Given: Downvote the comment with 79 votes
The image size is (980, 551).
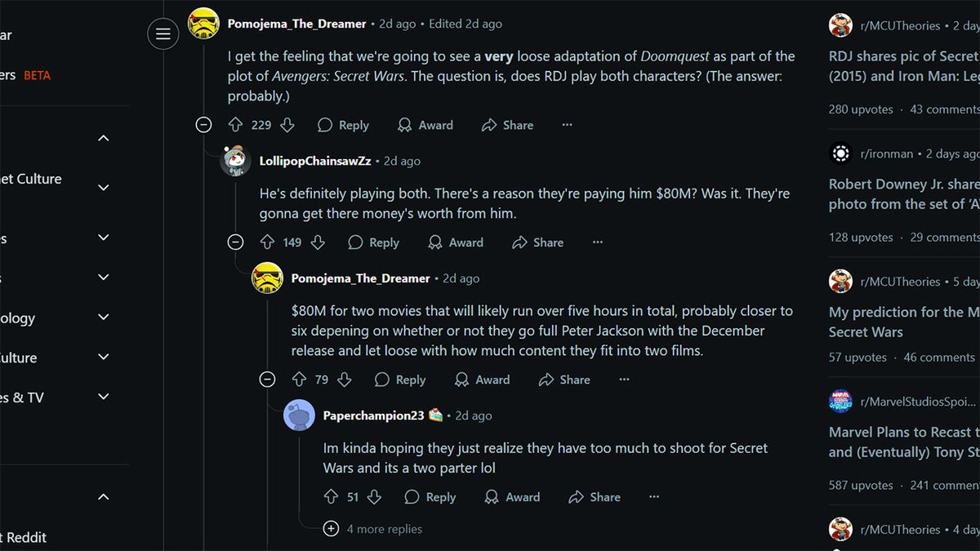Looking at the screenshot, I should coord(344,380).
